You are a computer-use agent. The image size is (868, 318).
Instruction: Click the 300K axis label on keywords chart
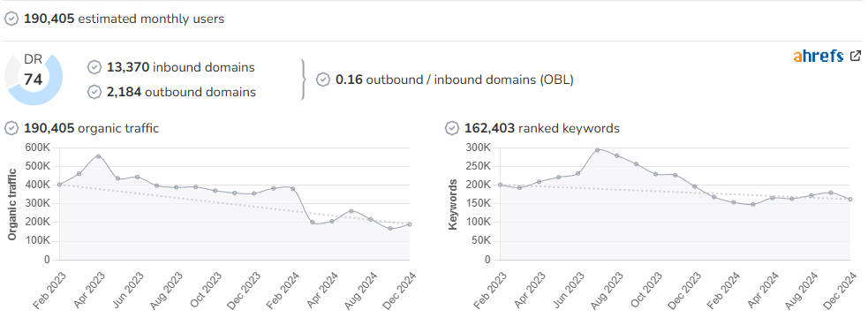coord(479,148)
